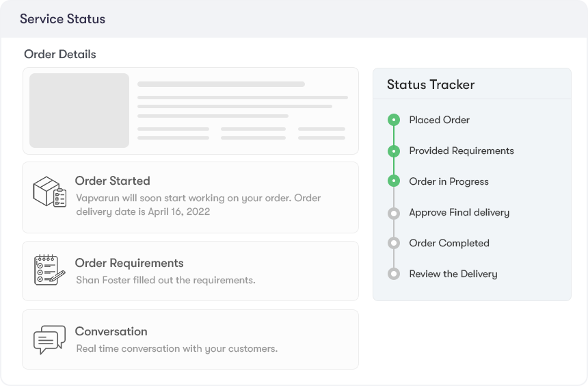Select the Order Completed grey step marker

393,243
